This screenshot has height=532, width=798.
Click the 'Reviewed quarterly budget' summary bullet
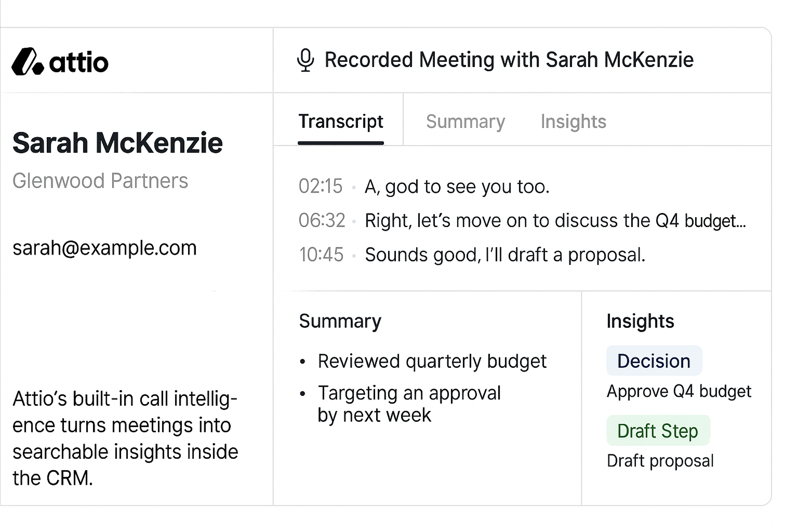pos(432,361)
